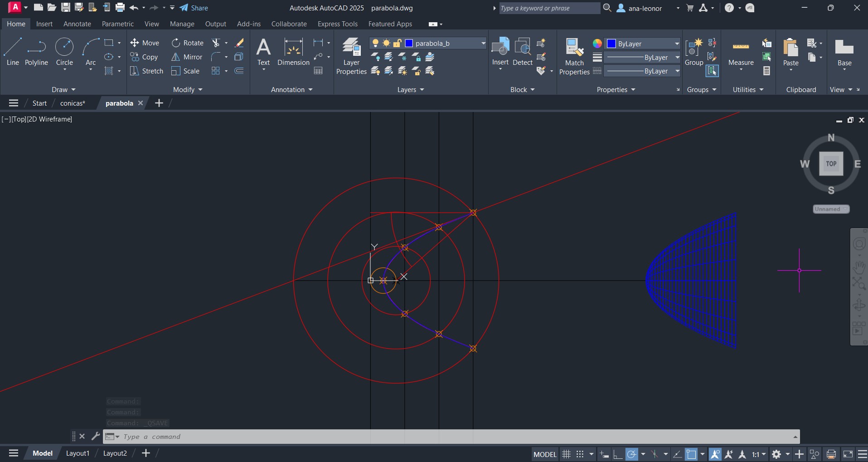Click the Share button
The width and height of the screenshot is (868, 462).
point(194,8)
